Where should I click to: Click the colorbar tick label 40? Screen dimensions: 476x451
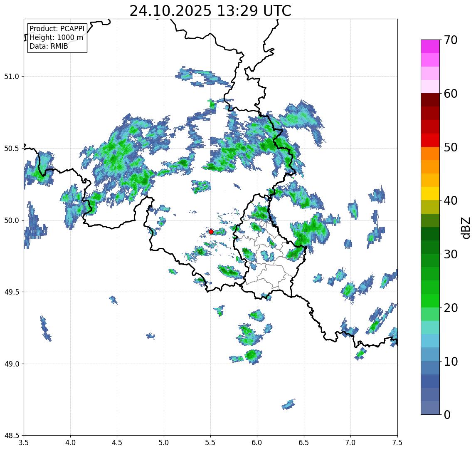click(x=451, y=201)
